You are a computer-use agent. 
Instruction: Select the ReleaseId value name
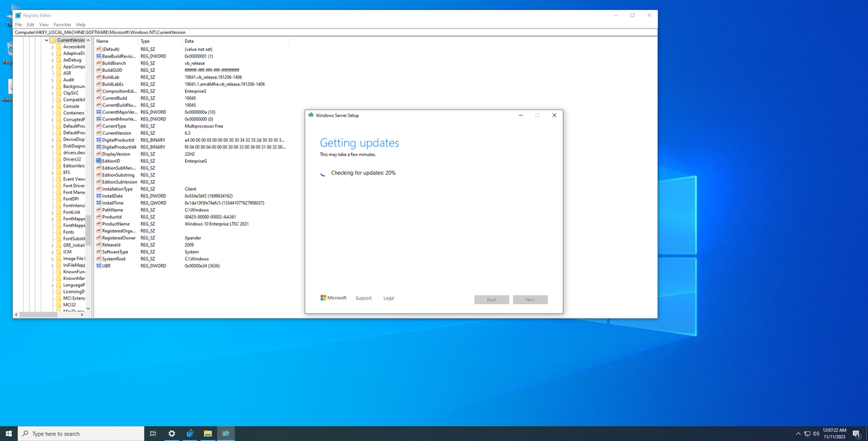111,245
